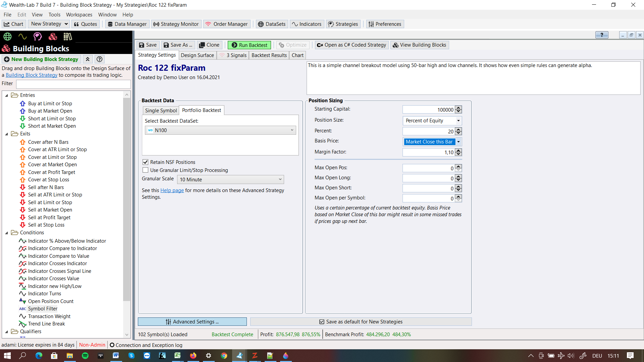Click the help question mark circle icon
Viewport: 644px width, 362px height.
pyautogui.click(x=99, y=59)
